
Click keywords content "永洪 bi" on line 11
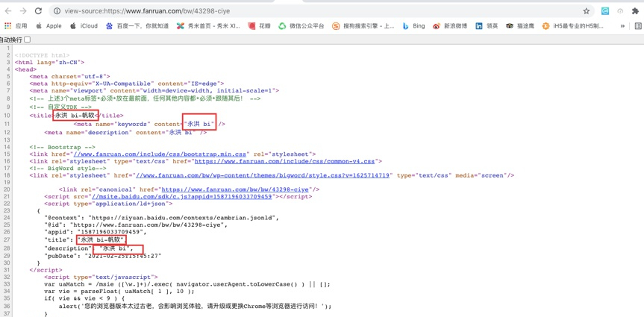(199, 123)
